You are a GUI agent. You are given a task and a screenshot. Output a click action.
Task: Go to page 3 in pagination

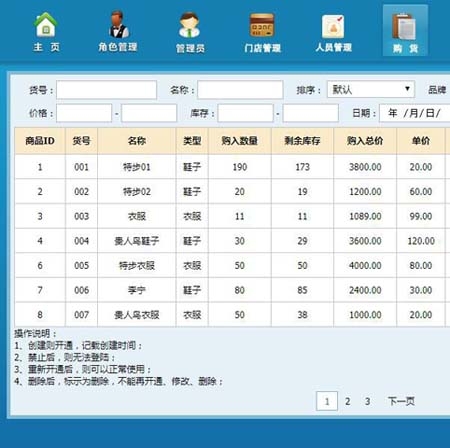[x=367, y=401]
